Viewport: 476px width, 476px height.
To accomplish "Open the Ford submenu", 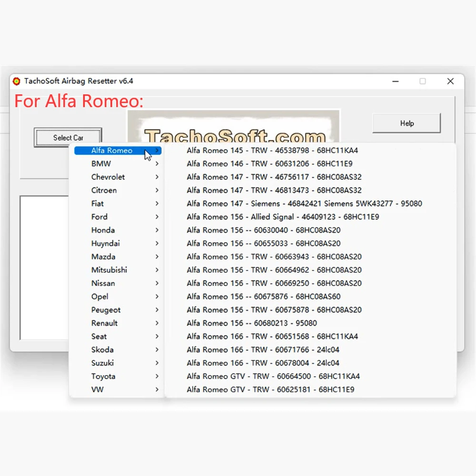I will tap(118, 217).
